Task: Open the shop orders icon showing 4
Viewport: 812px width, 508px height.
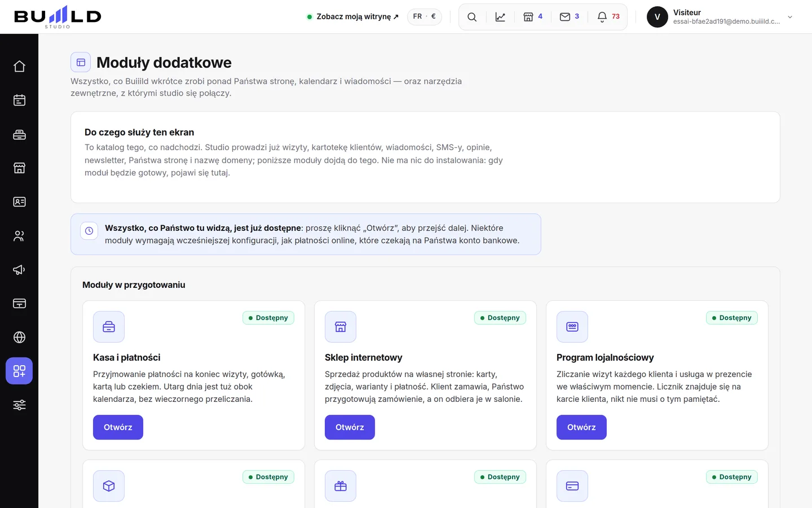Action: point(533,17)
